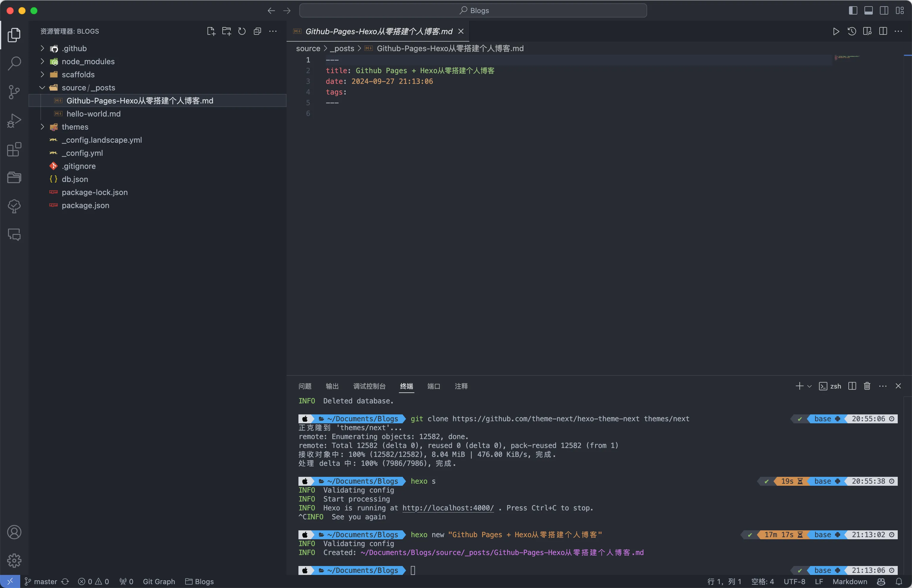
Task: Change LF end-of-line sequence
Action: (x=819, y=581)
